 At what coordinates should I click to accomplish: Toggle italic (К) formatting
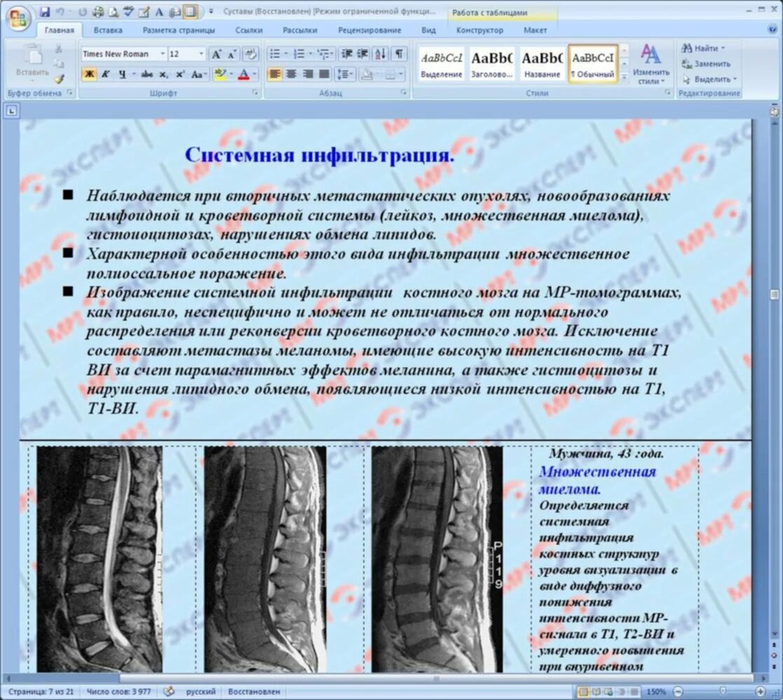[105, 74]
